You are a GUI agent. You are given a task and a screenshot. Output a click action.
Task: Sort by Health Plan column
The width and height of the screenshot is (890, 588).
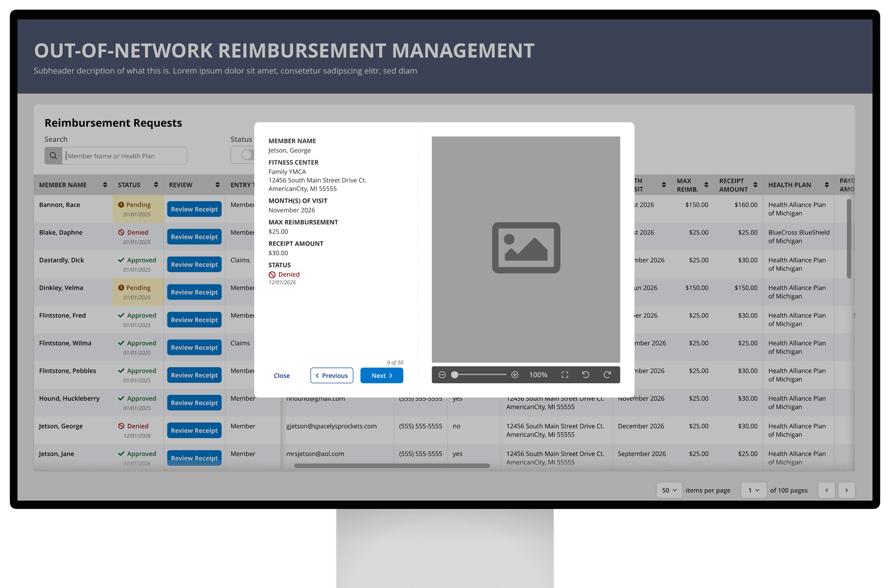point(826,184)
